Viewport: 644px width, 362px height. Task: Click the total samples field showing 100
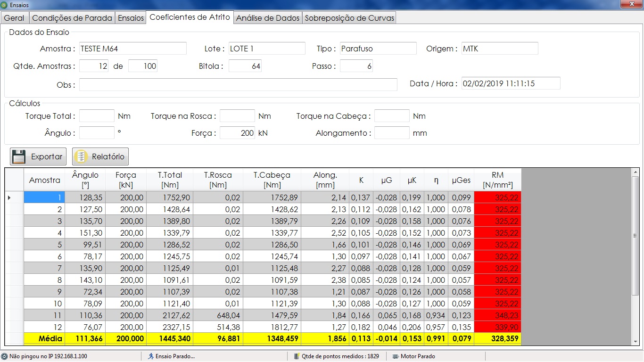click(x=143, y=66)
